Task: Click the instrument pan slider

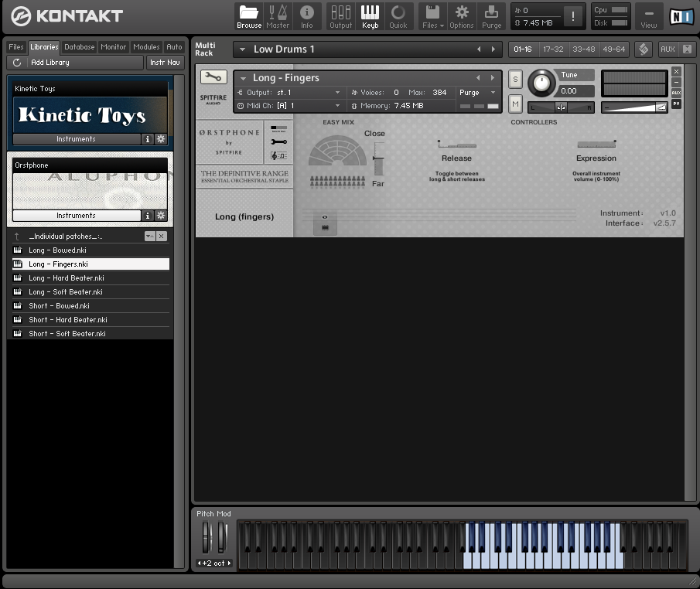Action: pos(562,107)
